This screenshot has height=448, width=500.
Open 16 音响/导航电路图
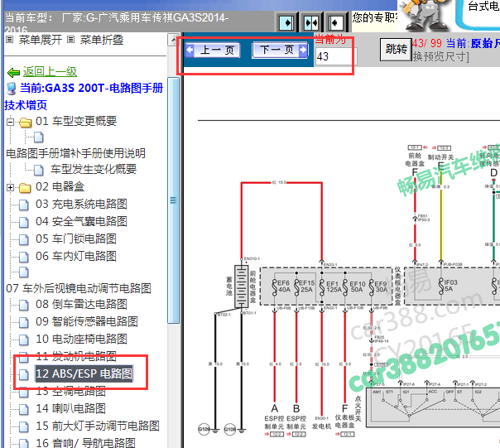(x=85, y=443)
